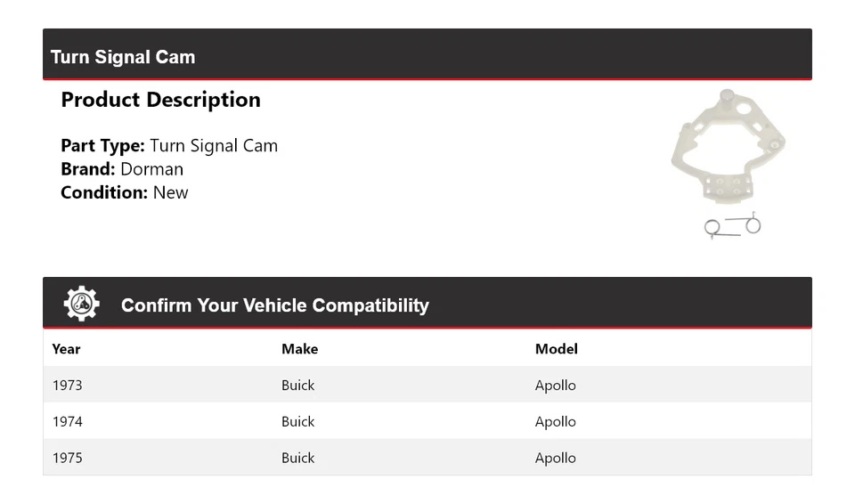Click Buick in the 1973 row
This screenshot has height=504, width=855.
click(x=297, y=386)
